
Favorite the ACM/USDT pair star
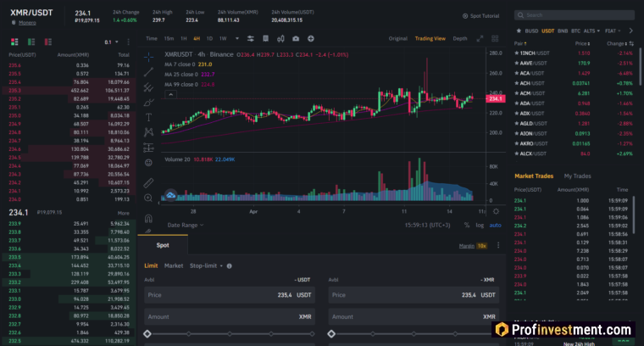click(x=517, y=93)
